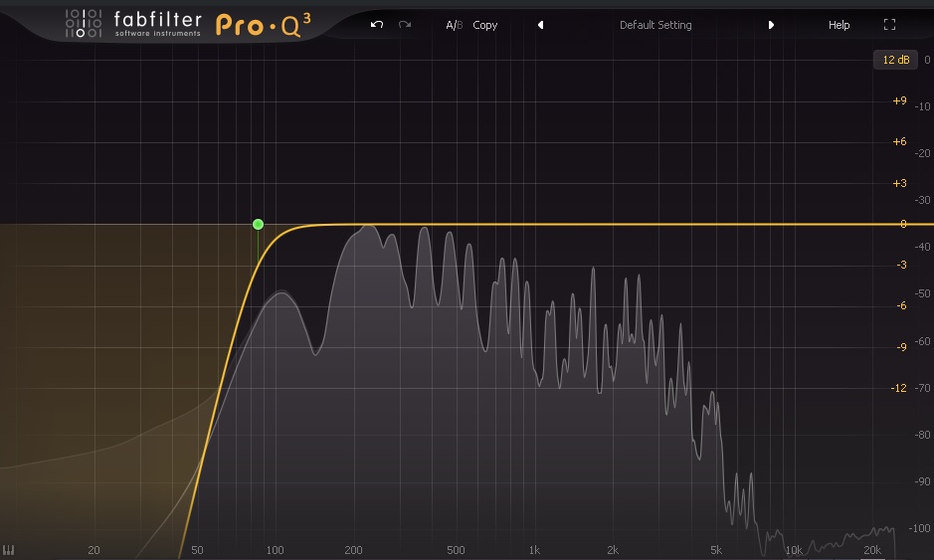Click the 5k frequency axis label
The image size is (934, 560).
coord(716,550)
